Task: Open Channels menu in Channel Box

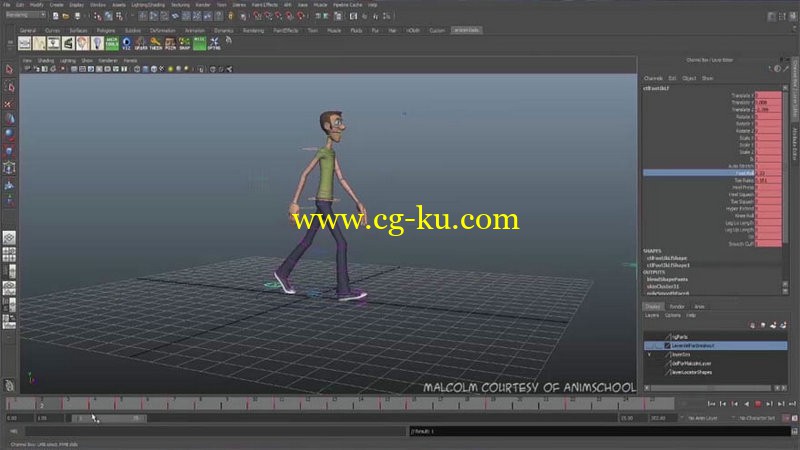Action: [x=653, y=79]
